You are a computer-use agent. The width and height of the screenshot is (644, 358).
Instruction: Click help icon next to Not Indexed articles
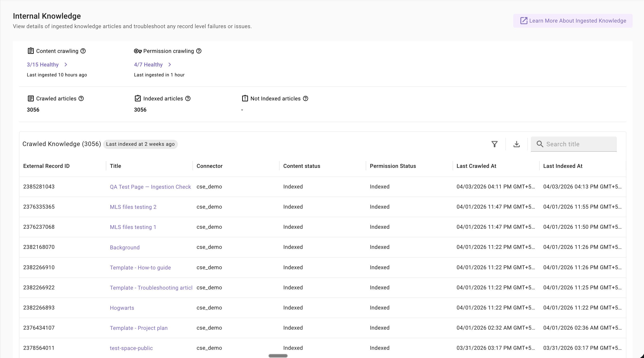[x=305, y=98]
